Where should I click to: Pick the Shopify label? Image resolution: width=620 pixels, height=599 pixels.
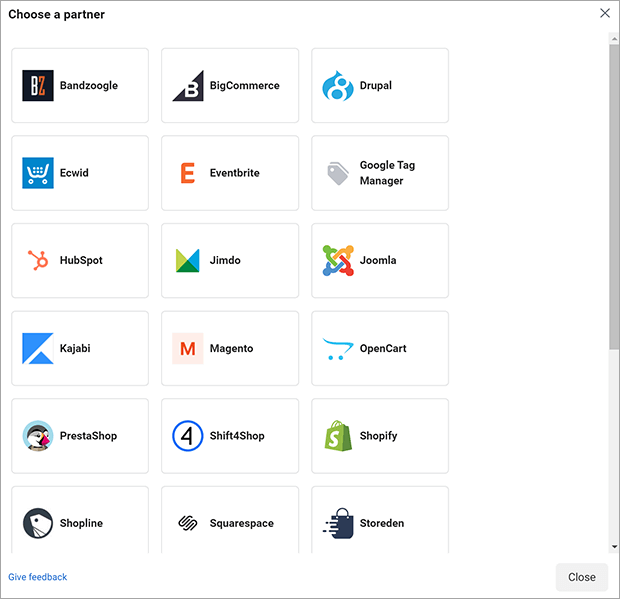378,436
